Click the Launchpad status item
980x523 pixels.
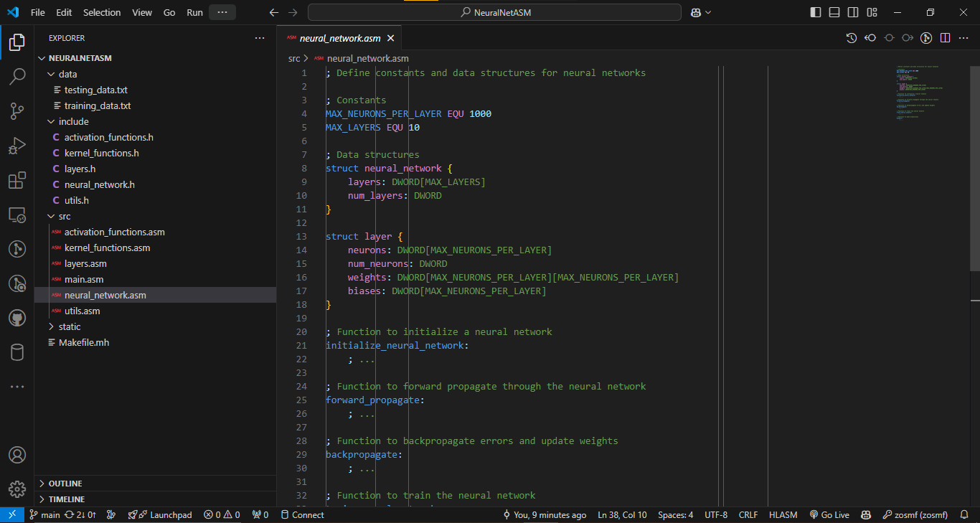point(160,514)
